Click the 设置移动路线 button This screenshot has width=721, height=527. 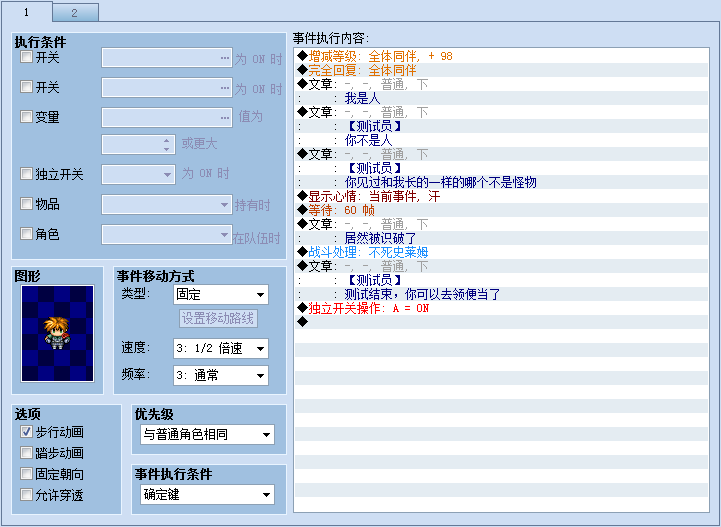tap(218, 318)
